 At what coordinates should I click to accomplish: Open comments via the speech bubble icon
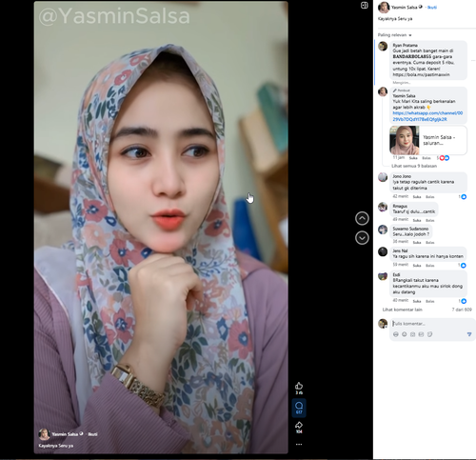point(299,406)
